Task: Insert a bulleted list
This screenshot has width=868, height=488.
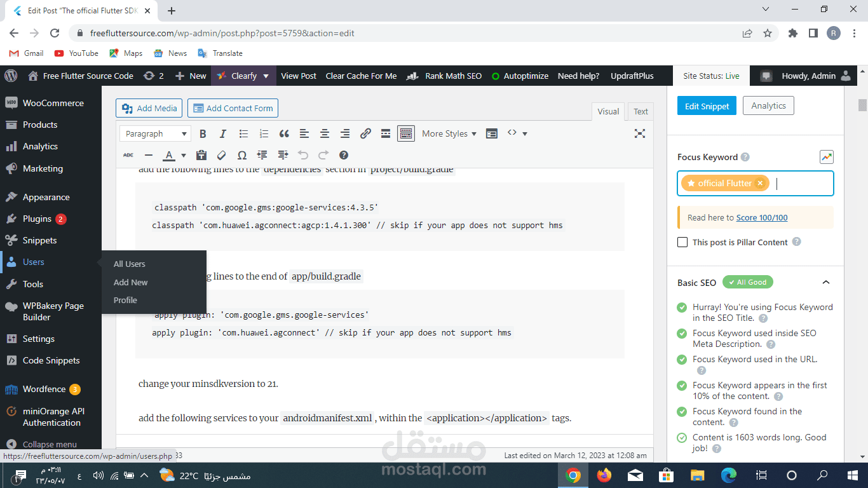Action: point(243,133)
